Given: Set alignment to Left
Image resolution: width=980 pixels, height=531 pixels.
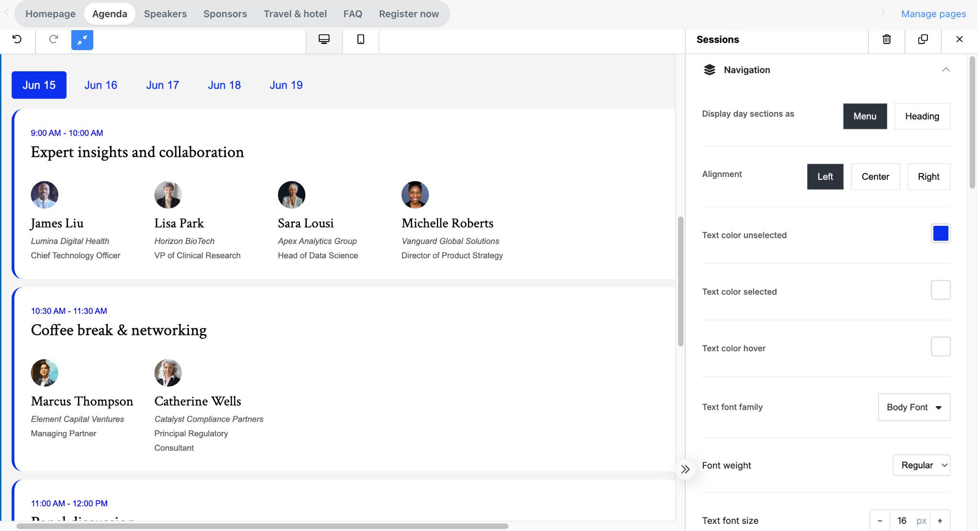Looking at the screenshot, I should (x=825, y=177).
